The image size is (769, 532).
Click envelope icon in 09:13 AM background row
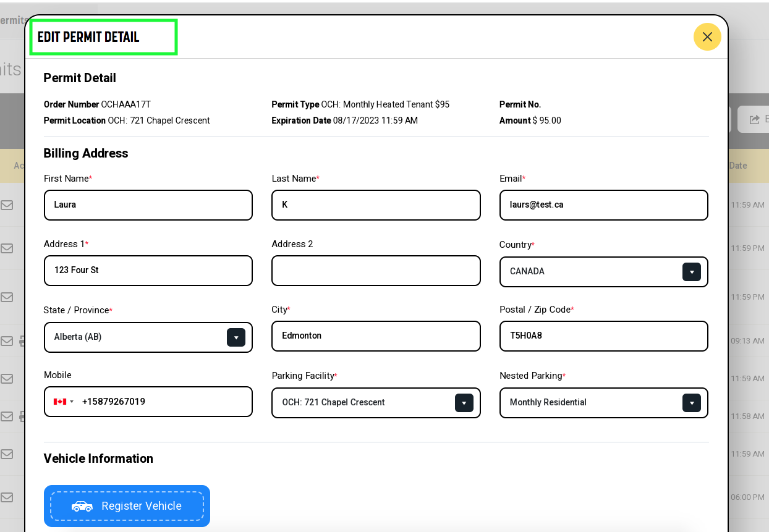point(7,340)
